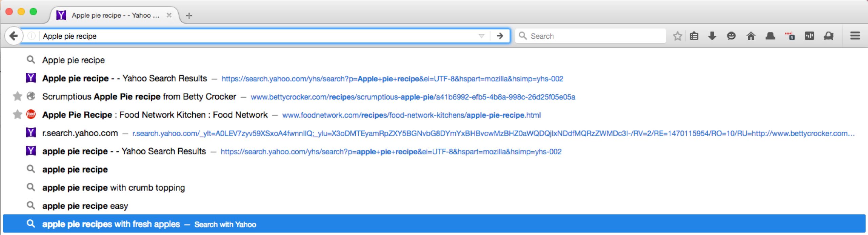Bookmark this page with the star icon
Viewport: 868px width, 235px height.
677,36
